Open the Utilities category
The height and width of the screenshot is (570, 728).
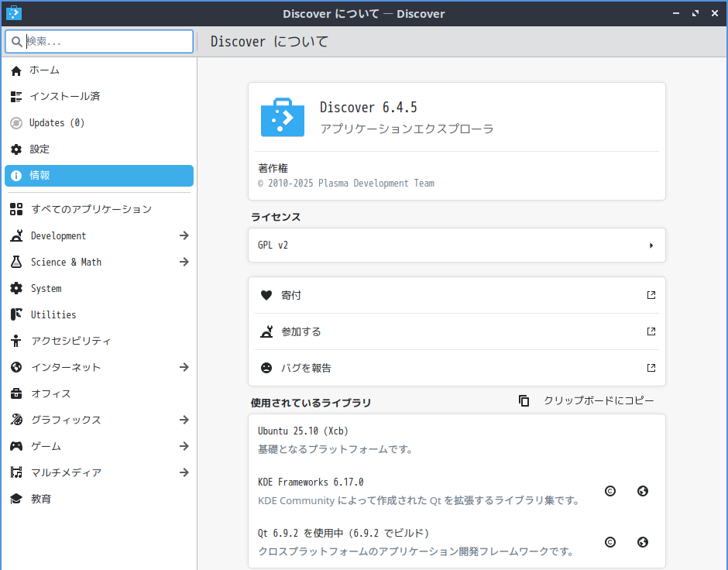click(x=99, y=314)
